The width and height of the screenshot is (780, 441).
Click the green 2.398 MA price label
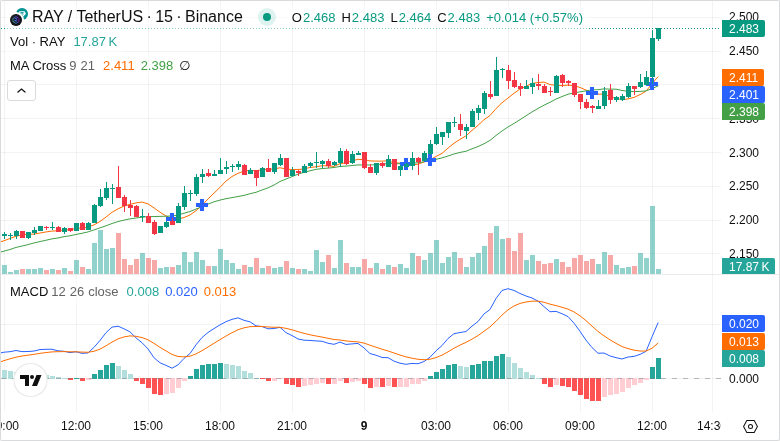click(x=743, y=111)
